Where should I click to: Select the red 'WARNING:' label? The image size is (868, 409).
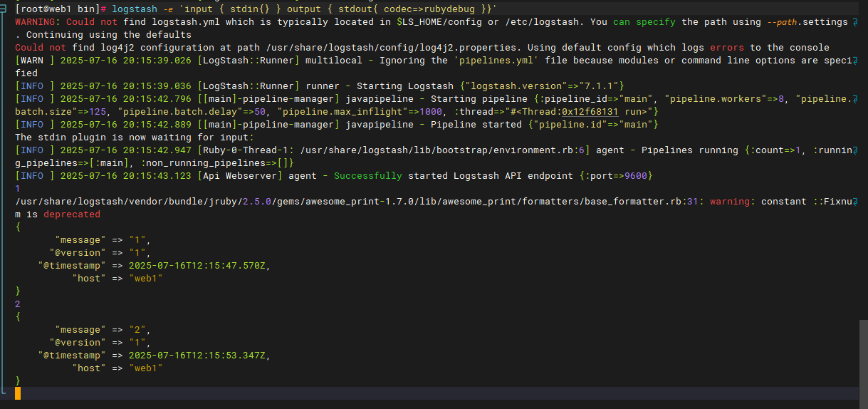click(x=38, y=21)
